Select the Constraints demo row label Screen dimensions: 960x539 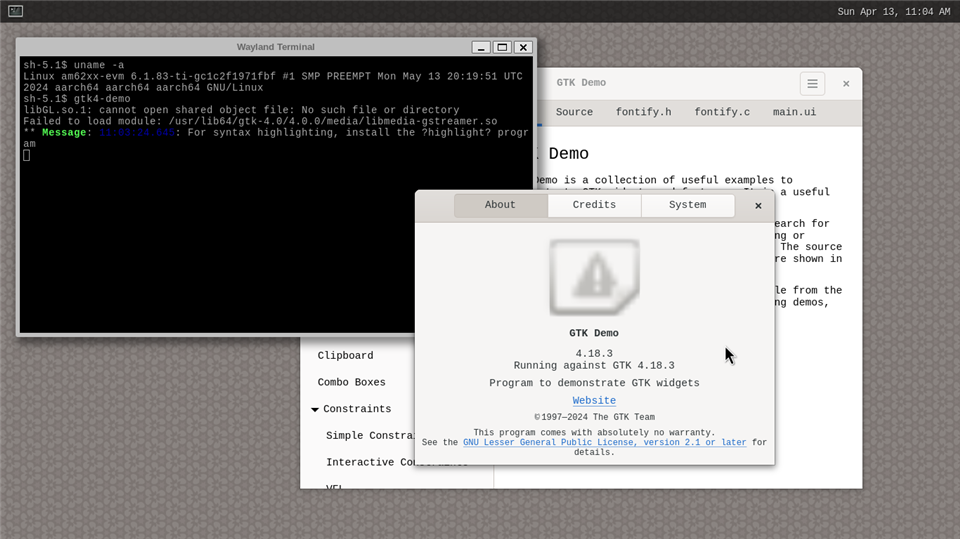point(357,409)
